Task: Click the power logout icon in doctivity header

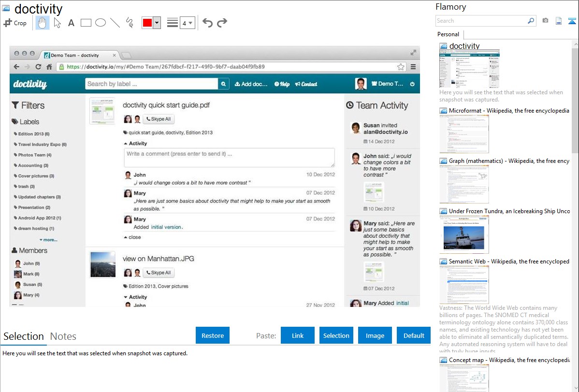Action: [x=412, y=84]
